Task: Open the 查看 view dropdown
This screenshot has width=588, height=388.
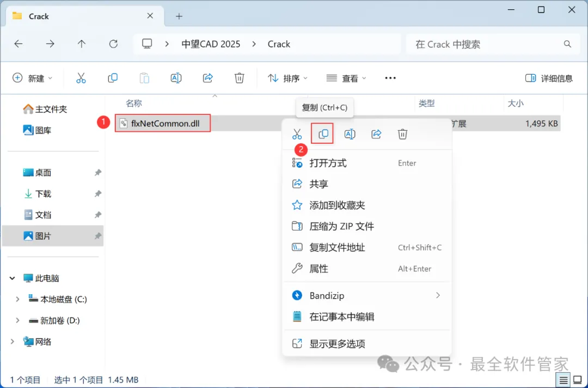Action: coord(346,78)
